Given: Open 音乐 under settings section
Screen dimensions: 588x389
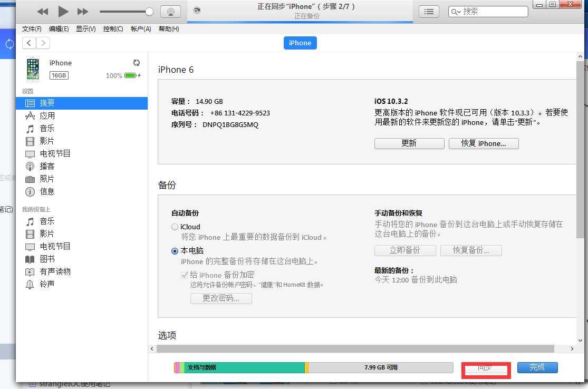Looking at the screenshot, I should click(82, 129).
